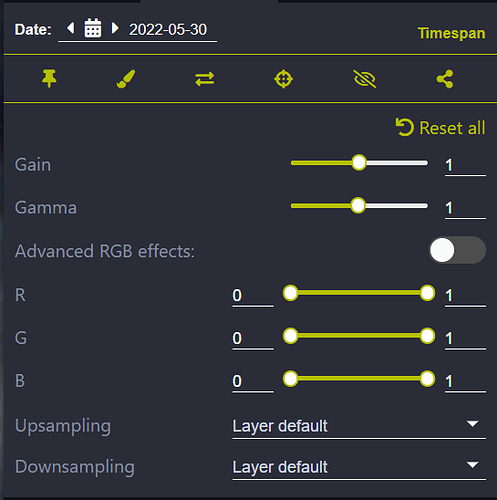The height and width of the screenshot is (500, 497).
Task: Click the Gain value input field
Action: pos(465,166)
